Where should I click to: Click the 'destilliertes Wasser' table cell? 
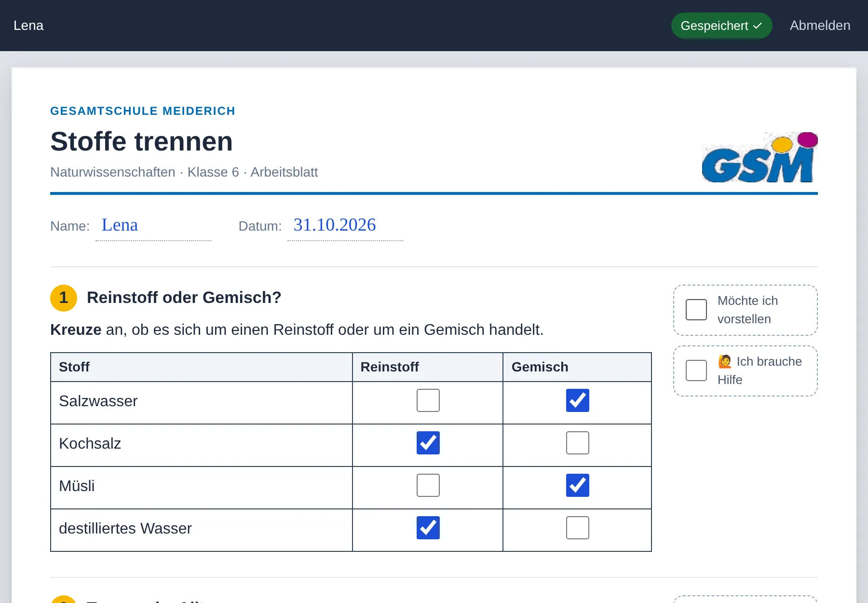click(202, 530)
